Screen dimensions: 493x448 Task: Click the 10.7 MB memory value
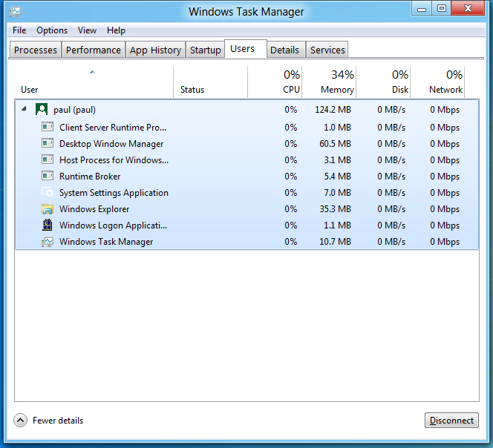pyautogui.click(x=335, y=241)
